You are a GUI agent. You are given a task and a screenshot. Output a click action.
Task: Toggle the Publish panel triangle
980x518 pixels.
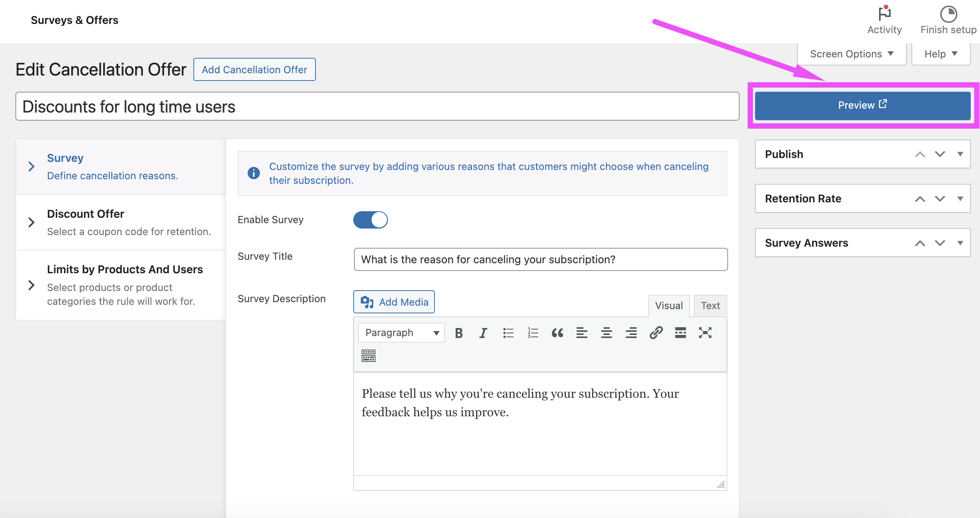coord(960,154)
